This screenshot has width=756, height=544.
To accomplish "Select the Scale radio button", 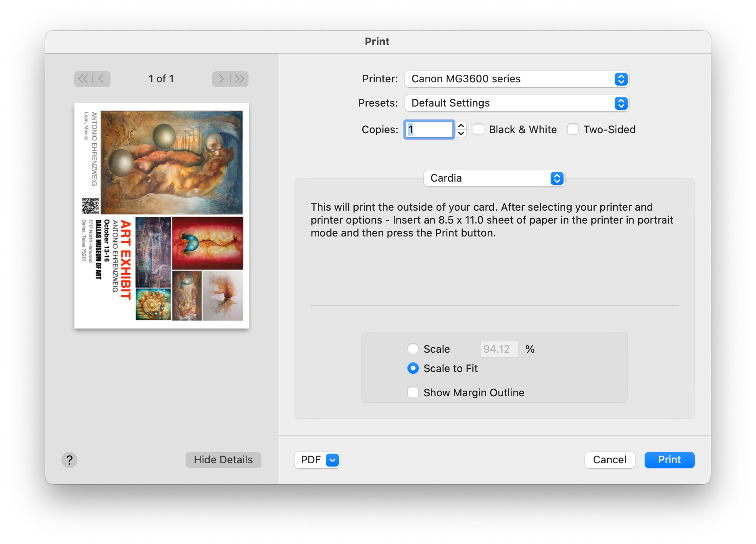I will coord(413,349).
